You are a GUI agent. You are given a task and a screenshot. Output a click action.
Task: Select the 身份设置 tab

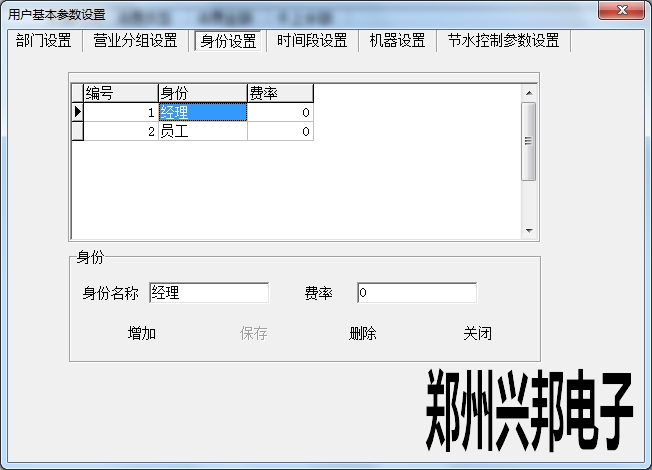(228, 41)
